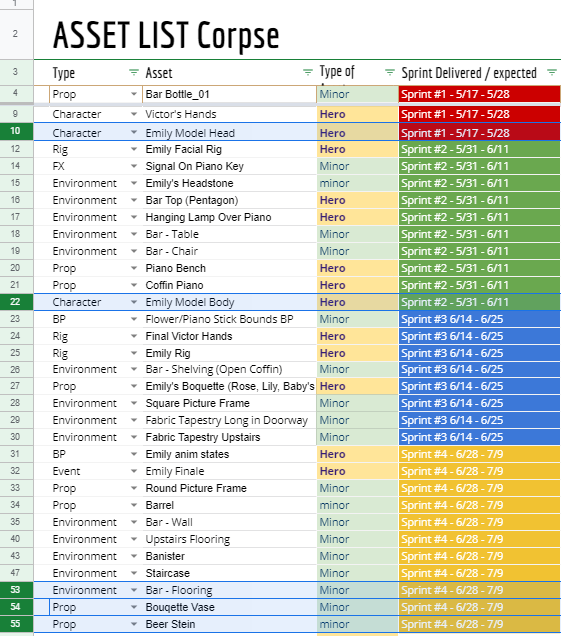Open Type dropdown for Bar Bottle_01 row
The height and width of the screenshot is (636, 561).
134,94
